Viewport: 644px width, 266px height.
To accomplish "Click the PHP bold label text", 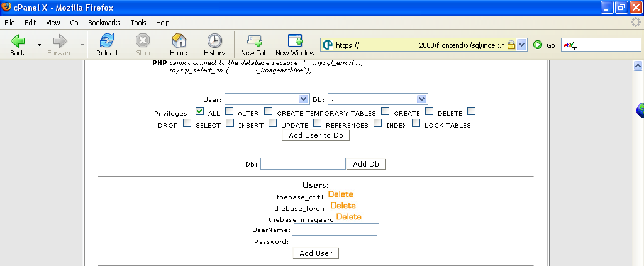I will [159, 63].
